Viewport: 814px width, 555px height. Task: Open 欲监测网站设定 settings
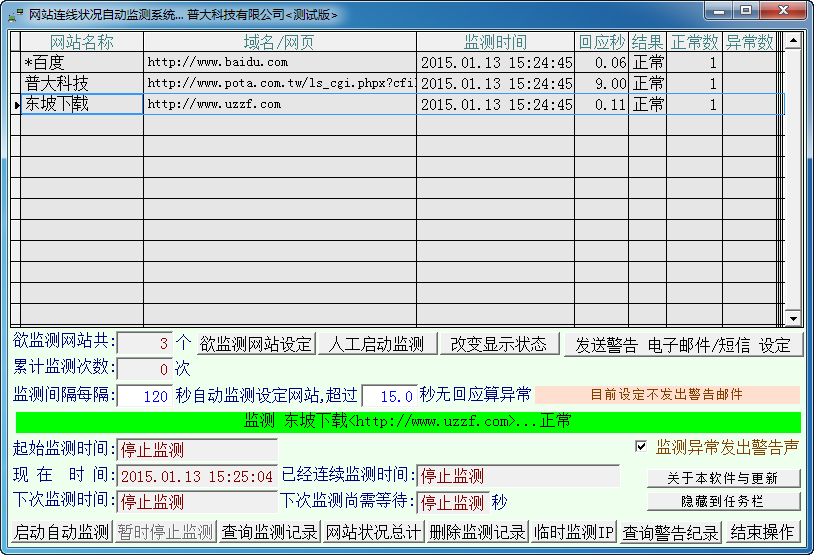[x=256, y=344]
